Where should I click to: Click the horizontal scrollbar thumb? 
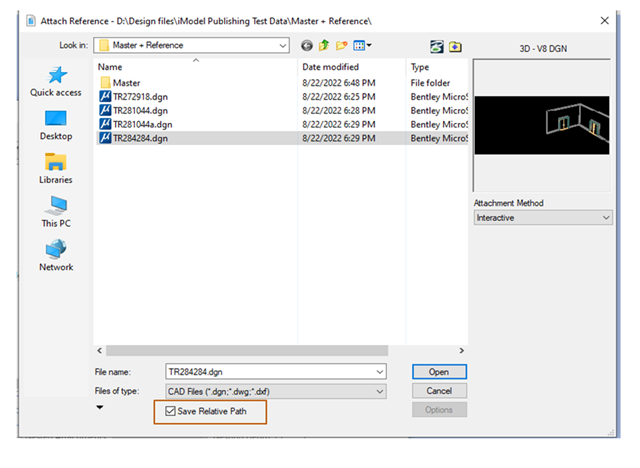click(247, 350)
